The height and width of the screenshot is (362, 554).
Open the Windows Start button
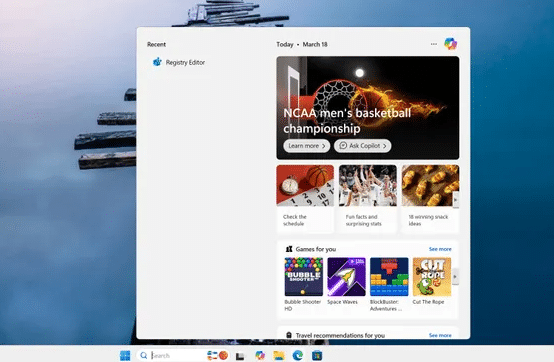[125, 355]
